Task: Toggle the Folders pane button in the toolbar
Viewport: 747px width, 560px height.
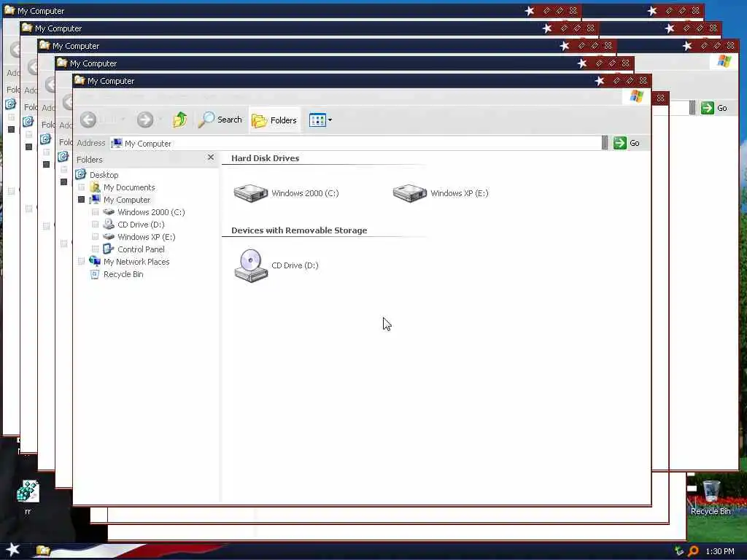Action: click(274, 120)
